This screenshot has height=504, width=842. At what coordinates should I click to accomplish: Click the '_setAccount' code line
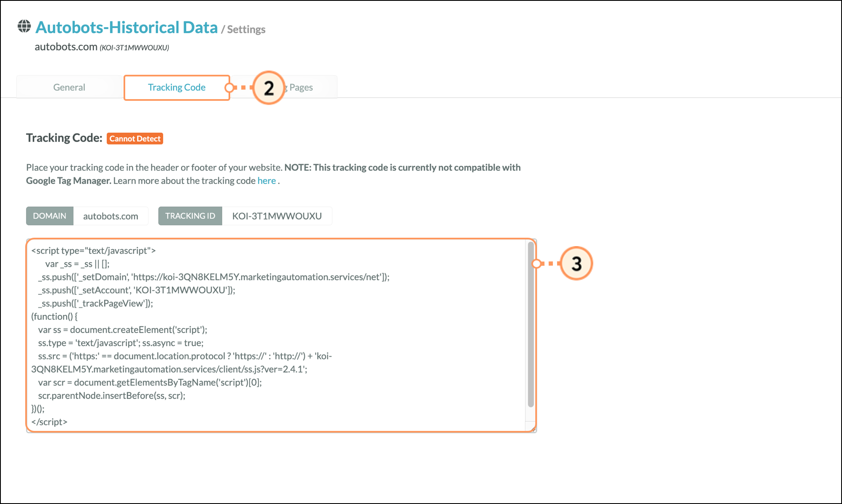tap(137, 290)
